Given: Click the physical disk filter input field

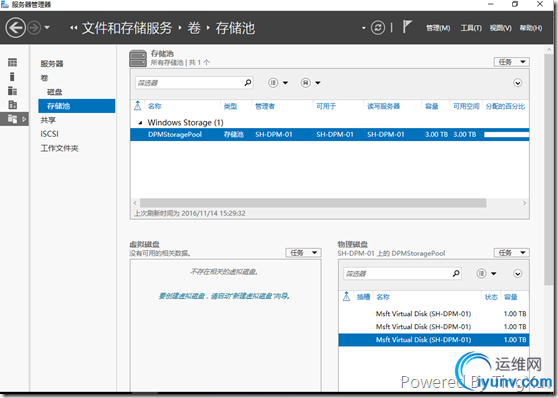Looking at the screenshot, I should (x=398, y=273).
